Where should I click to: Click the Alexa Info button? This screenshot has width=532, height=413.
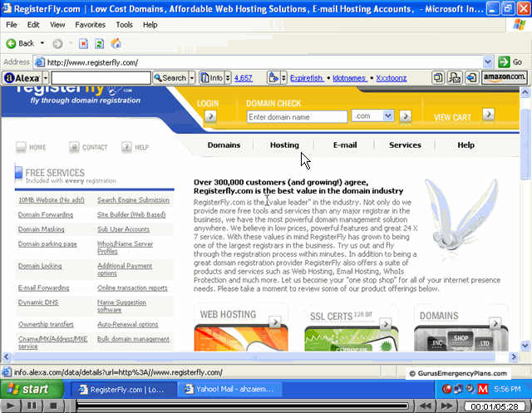(x=213, y=78)
